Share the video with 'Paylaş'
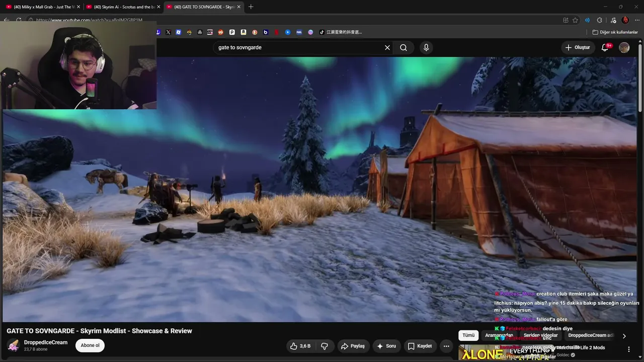The width and height of the screenshot is (644, 362). pos(353,346)
